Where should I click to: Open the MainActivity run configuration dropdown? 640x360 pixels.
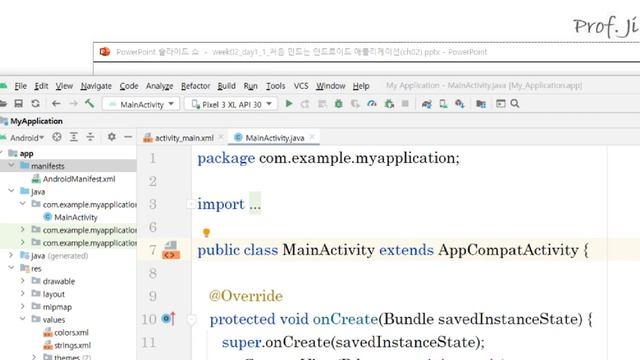coord(141,104)
